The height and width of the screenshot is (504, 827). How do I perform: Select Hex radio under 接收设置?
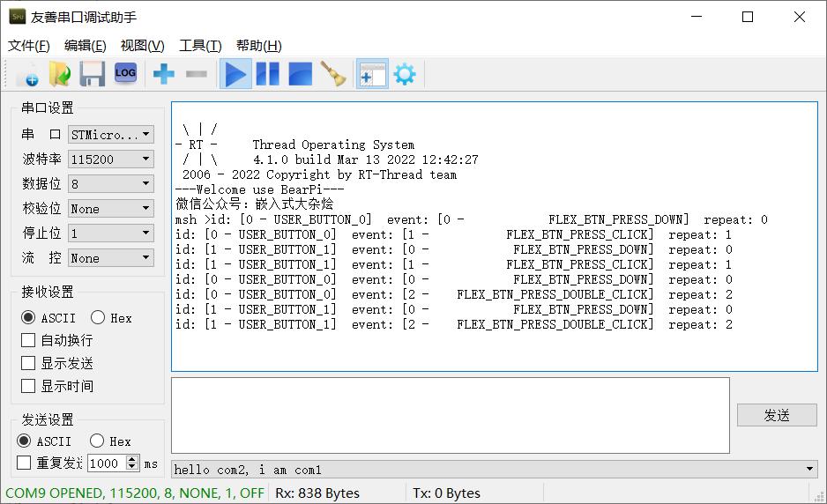point(98,317)
